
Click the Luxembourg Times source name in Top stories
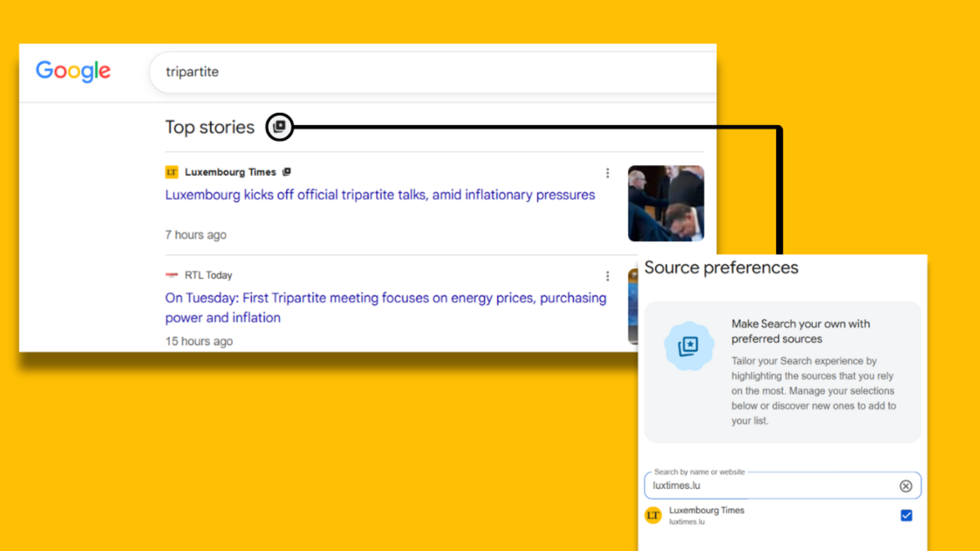pyautogui.click(x=230, y=172)
